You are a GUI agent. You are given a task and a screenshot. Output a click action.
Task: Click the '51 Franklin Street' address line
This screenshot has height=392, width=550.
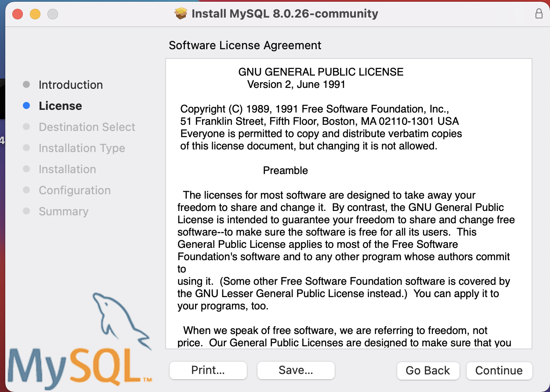pyautogui.click(x=320, y=121)
